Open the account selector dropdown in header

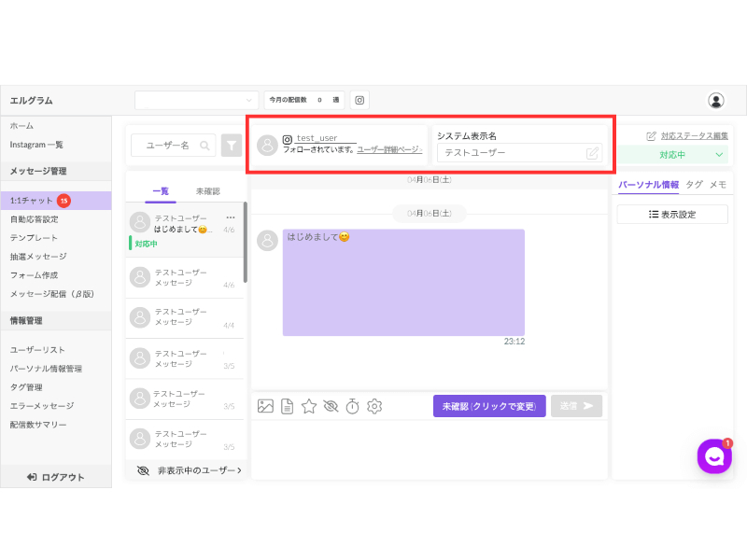click(x=196, y=100)
